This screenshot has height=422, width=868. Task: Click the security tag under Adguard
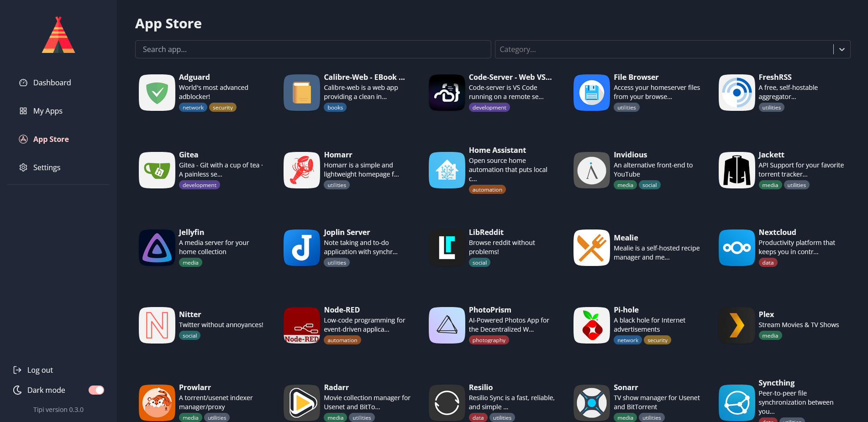pyautogui.click(x=223, y=108)
